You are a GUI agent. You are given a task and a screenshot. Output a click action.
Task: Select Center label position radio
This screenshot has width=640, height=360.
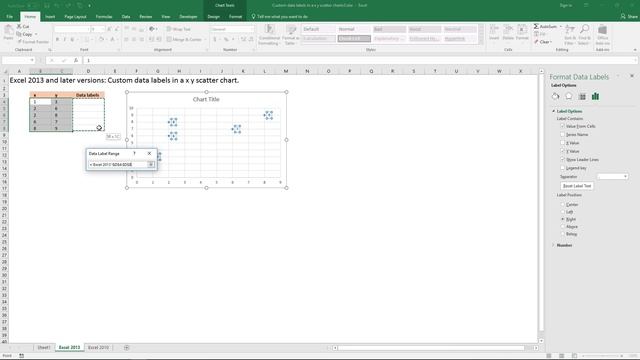click(563, 204)
